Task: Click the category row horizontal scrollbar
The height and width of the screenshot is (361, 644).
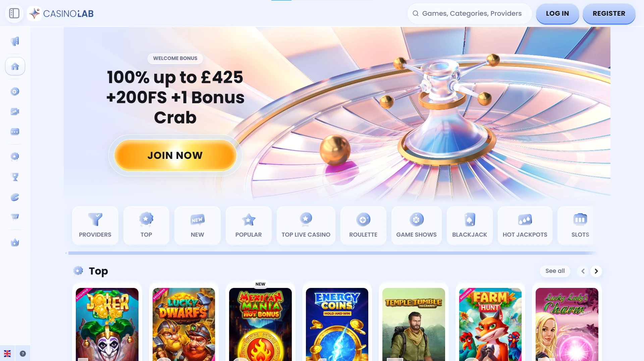Action: 332,253
